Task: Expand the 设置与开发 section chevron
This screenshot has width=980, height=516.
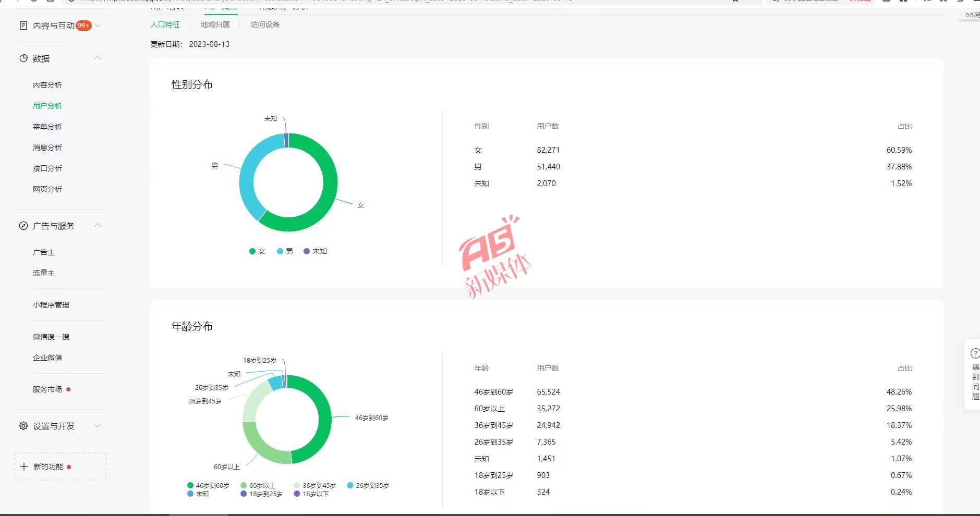Action: click(x=98, y=426)
